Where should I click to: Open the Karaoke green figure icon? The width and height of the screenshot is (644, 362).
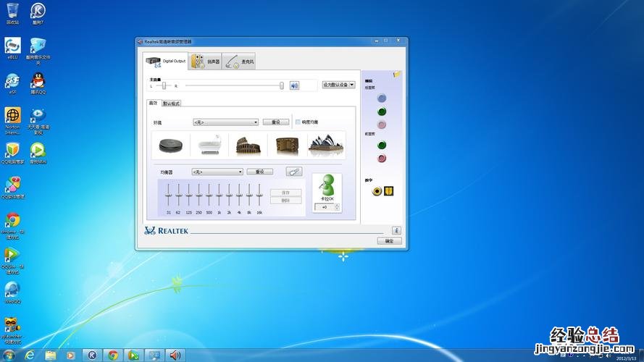click(326, 185)
